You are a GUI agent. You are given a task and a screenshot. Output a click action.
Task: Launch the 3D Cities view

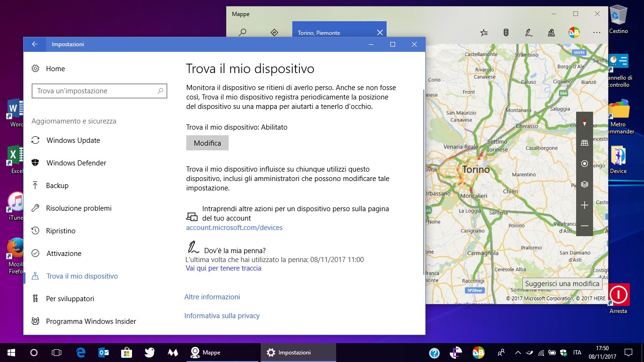[551, 33]
